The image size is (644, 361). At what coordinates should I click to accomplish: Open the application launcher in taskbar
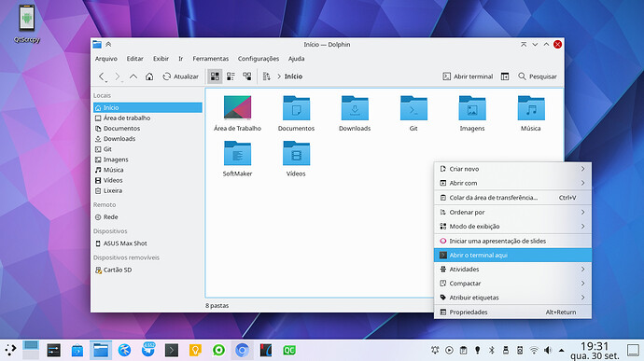(10, 350)
